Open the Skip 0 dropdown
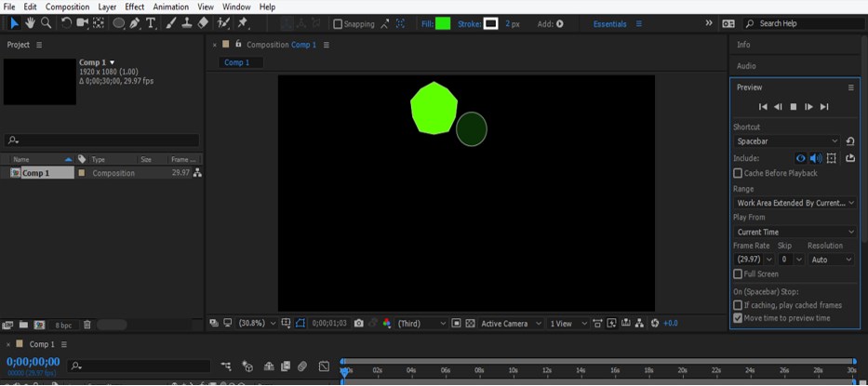This screenshot has width=868, height=386. [x=791, y=260]
